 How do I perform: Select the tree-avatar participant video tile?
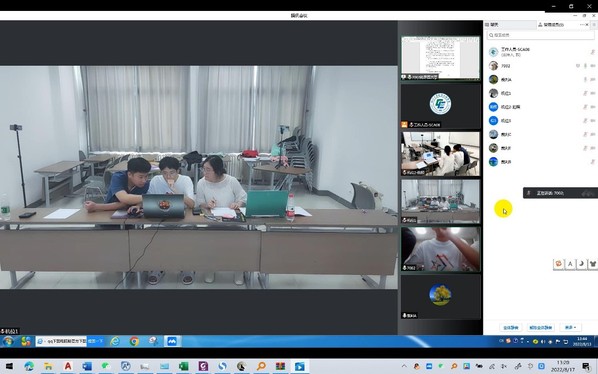(440, 297)
